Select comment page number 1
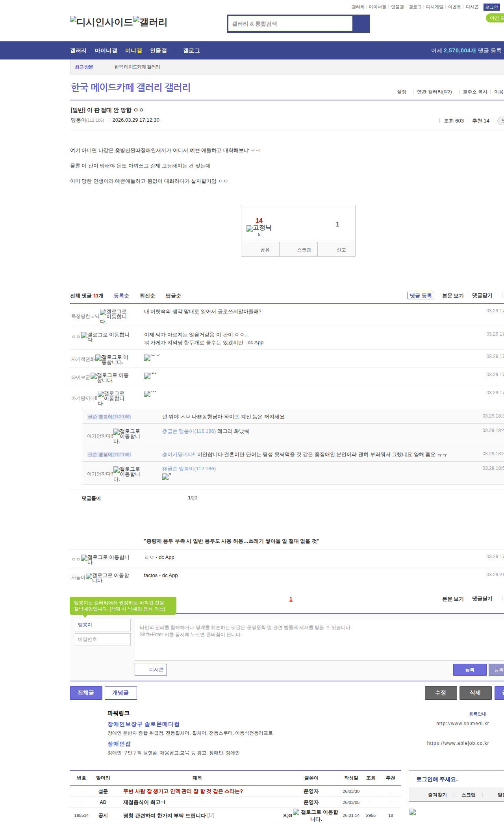The height and width of the screenshot is (824, 504). [x=291, y=599]
